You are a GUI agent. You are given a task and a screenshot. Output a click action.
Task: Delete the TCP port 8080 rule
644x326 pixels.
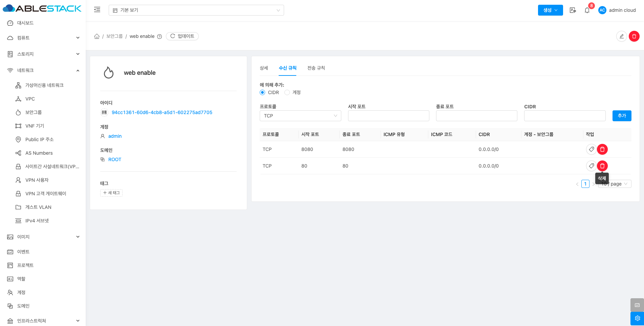click(x=602, y=149)
